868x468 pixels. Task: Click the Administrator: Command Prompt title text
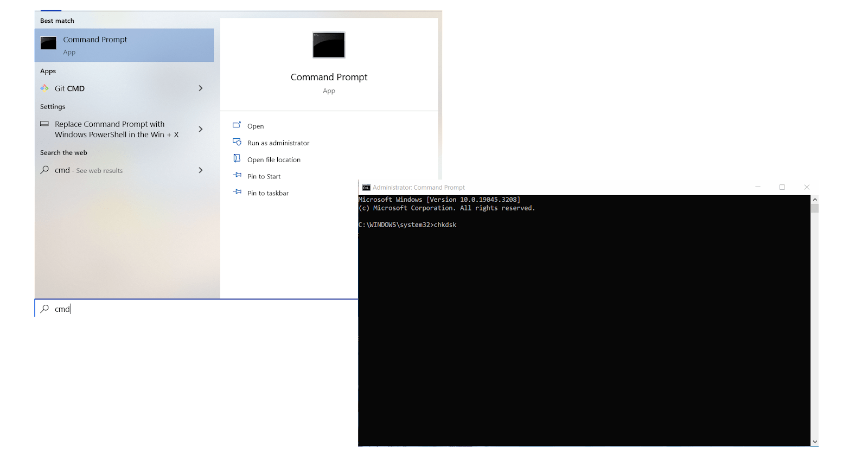(419, 188)
